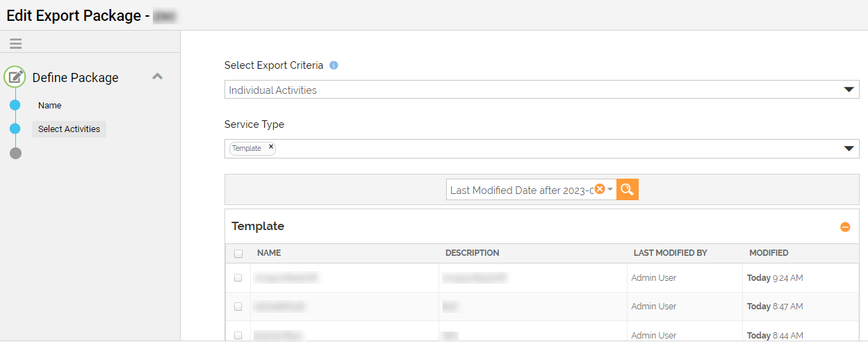Collapse the Template section with minus icon
Screen dimensions: 868x342
[845, 227]
